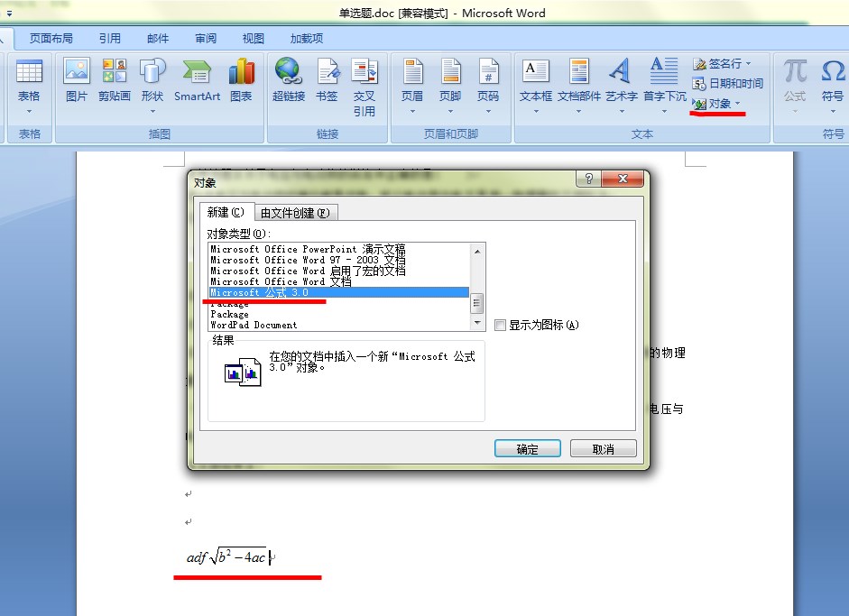
Task: Add a hyperlink via 超链接
Action: [x=289, y=71]
